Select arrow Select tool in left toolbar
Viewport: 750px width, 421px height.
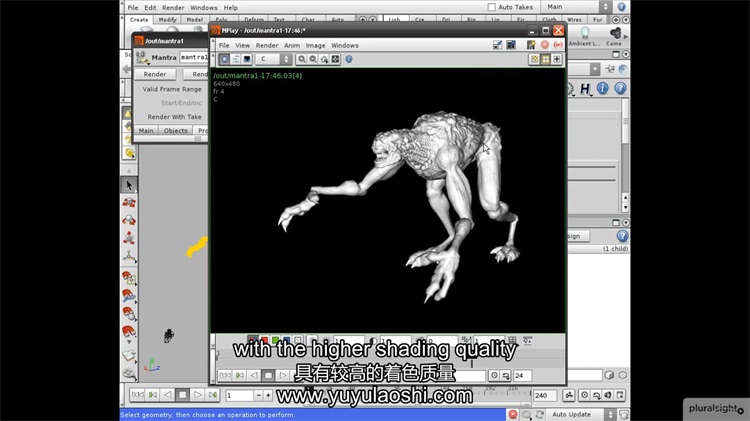point(129,185)
